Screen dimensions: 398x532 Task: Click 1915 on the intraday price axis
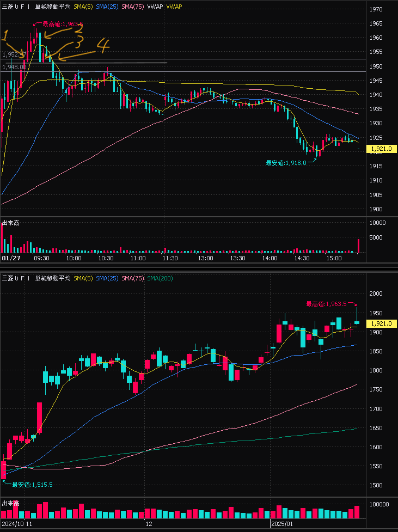pos(376,166)
